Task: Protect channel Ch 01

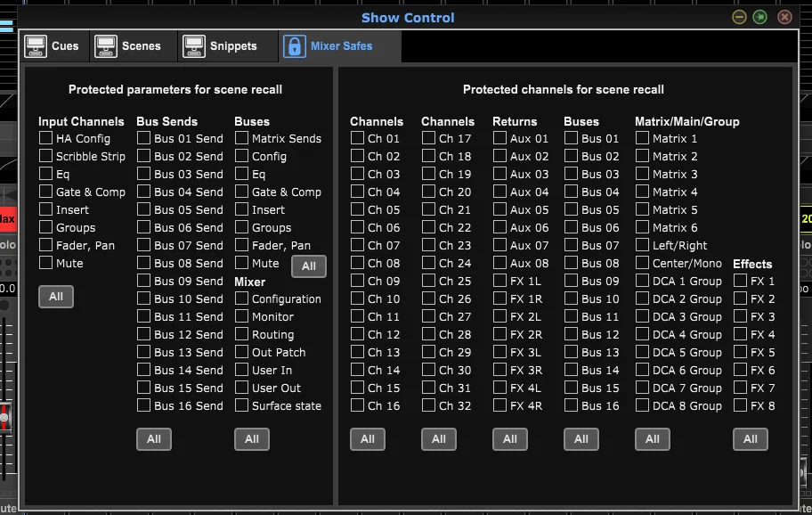Action: pyautogui.click(x=357, y=138)
